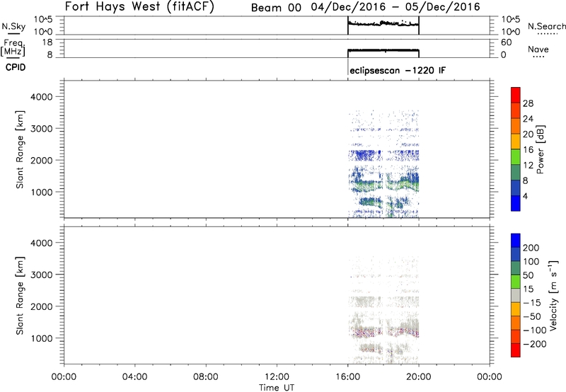This screenshot has width=566, height=392.
Task: Click the 'eclipsescan -1220 IF' annotation
Action: (398, 70)
